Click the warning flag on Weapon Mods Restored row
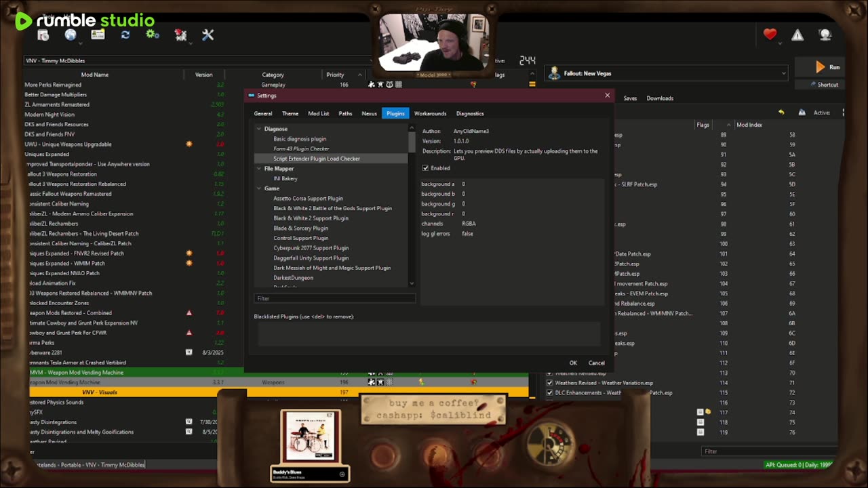Viewport: 868px width, 488px height. tap(189, 313)
